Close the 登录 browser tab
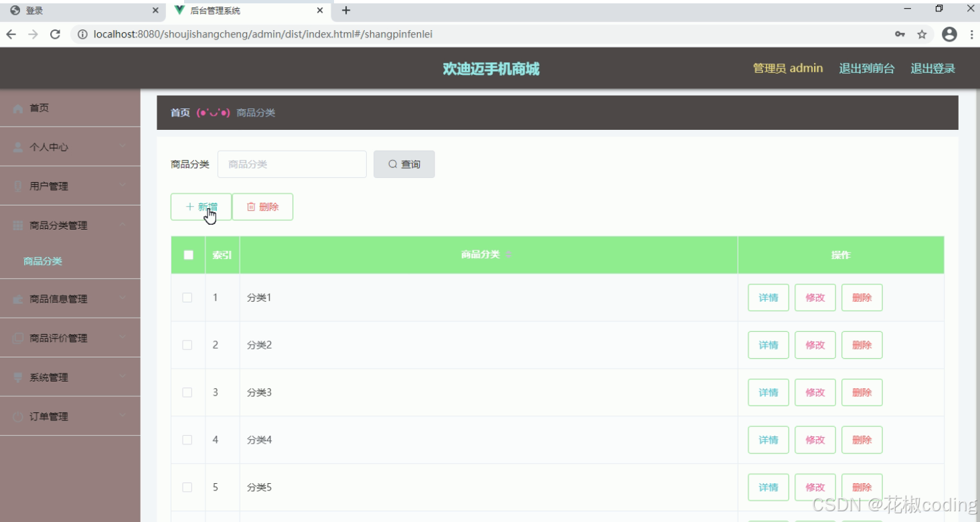 [155, 11]
